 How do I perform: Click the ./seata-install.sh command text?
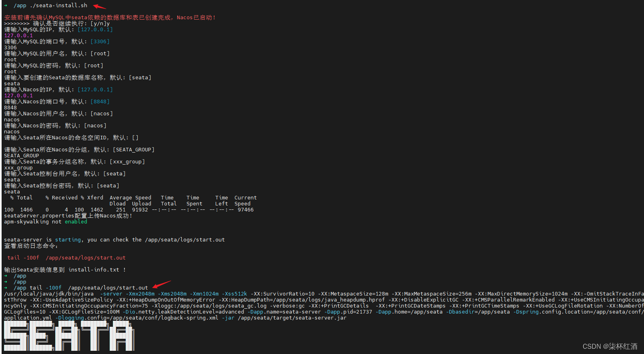point(58,5)
